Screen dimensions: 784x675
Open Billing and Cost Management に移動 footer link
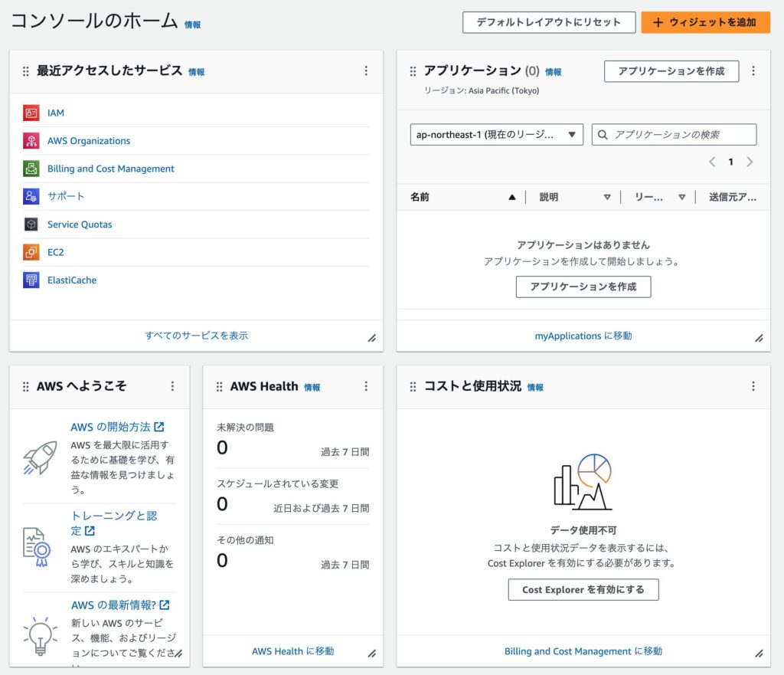pyautogui.click(x=583, y=651)
